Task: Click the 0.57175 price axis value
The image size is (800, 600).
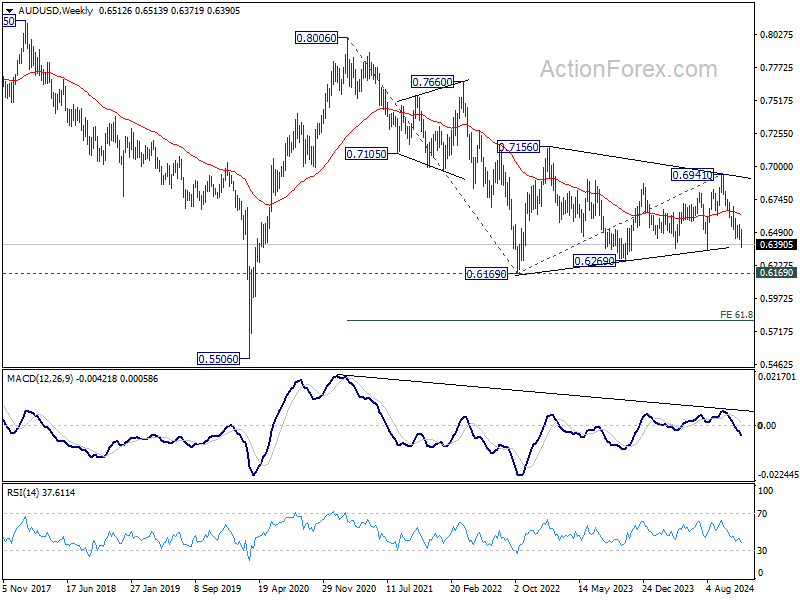Action: click(x=777, y=332)
